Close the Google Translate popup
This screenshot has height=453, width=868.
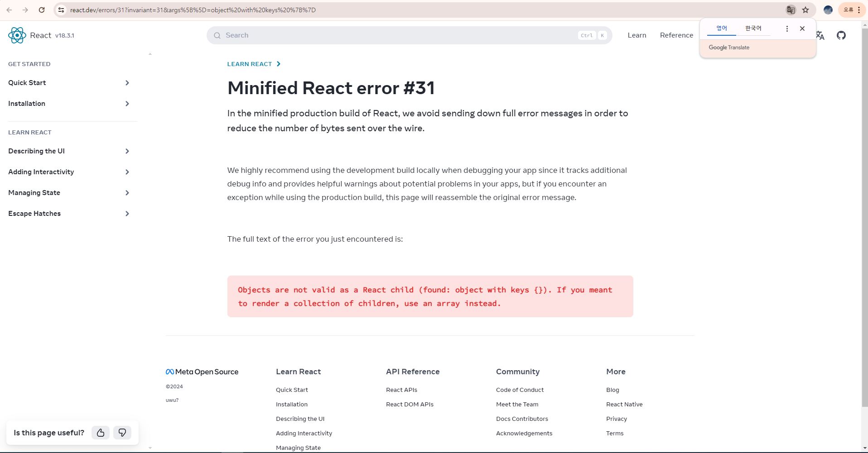tap(802, 29)
